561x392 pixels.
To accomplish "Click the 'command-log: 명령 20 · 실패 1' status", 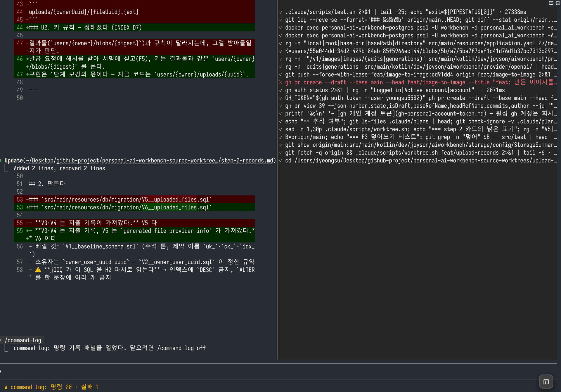I will [55, 387].
